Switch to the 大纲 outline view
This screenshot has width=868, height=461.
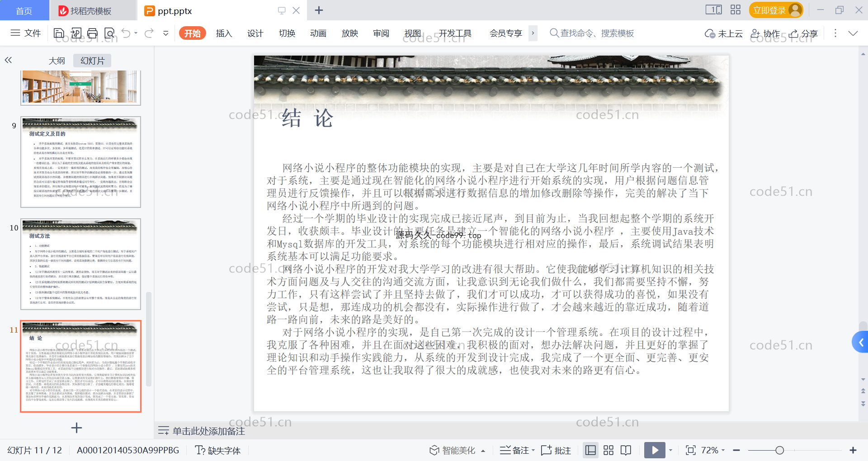[x=57, y=61]
